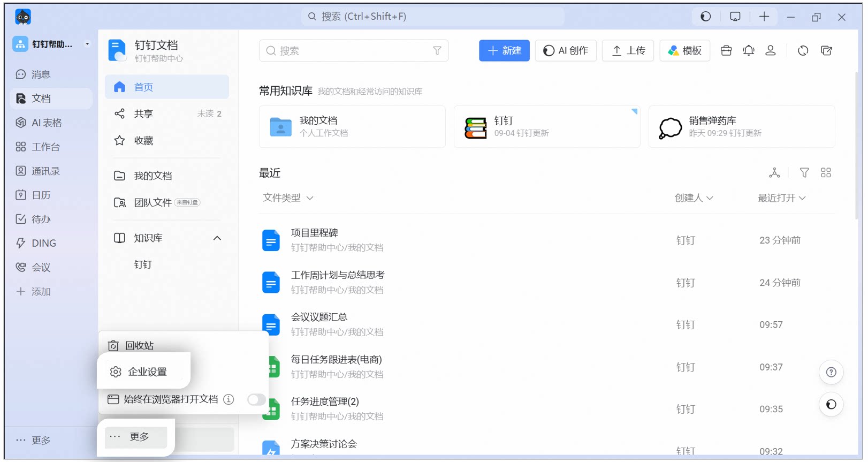
Task: Click the 新建 button
Action: coord(504,51)
